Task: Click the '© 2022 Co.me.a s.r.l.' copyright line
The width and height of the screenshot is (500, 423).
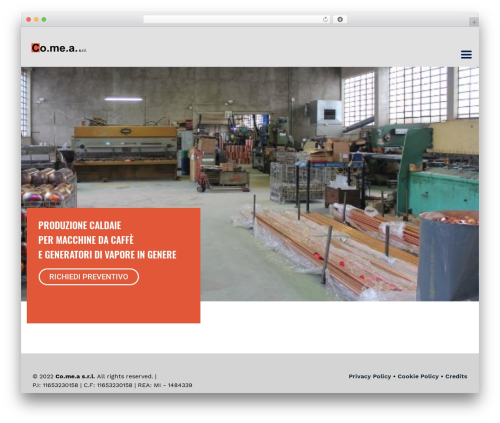Action: (95, 376)
